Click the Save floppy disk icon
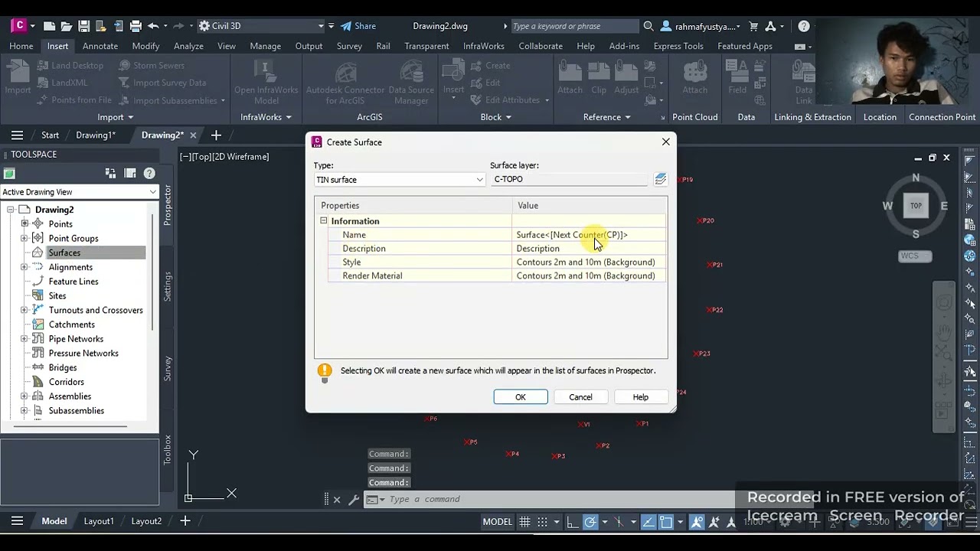The height and width of the screenshot is (551, 980). (x=83, y=26)
